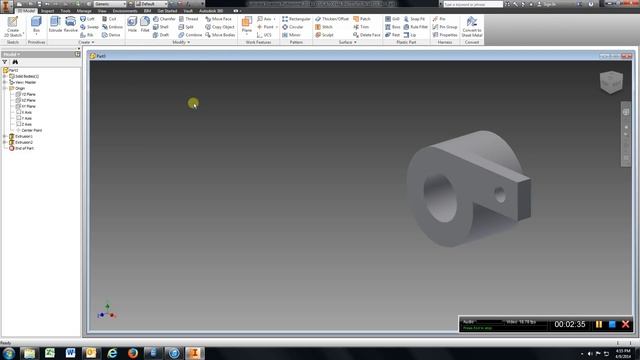Expand the Create panel dropdown
Screen dimensions: 640x360
click(x=86, y=42)
